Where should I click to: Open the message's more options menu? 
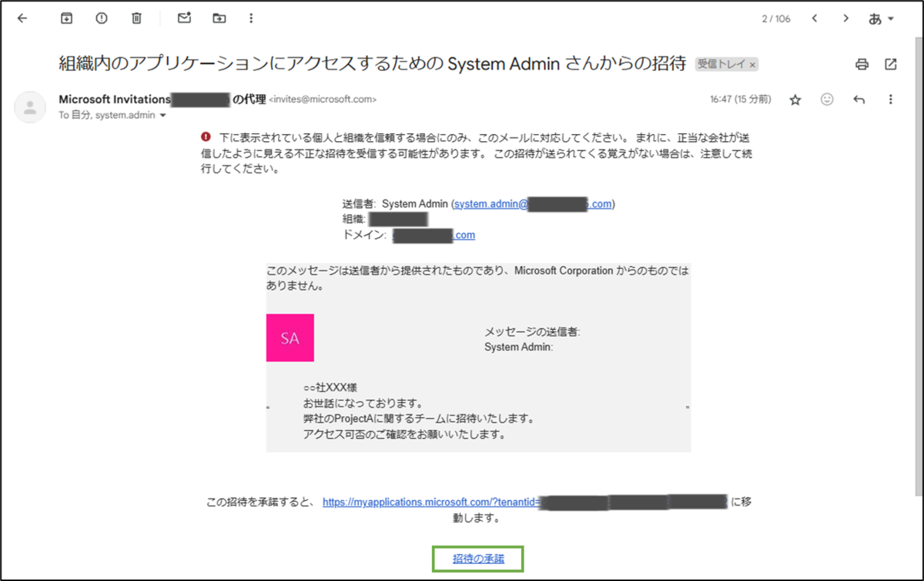[x=891, y=99]
